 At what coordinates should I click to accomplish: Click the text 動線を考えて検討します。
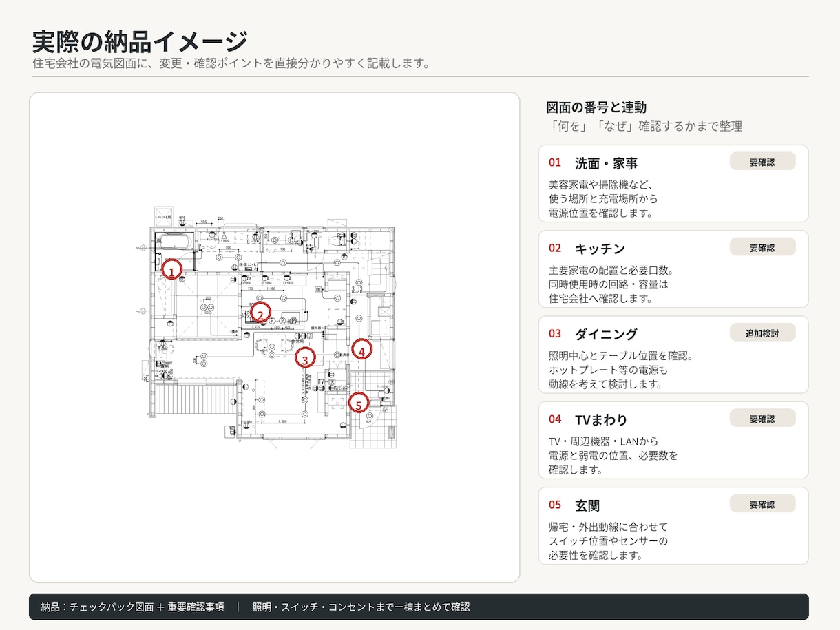pos(605,384)
